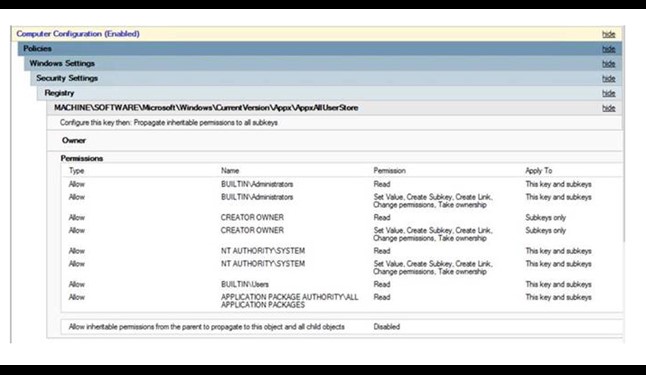Select NT AUTHORITY\SYSTEM in the Set Value row
The width and height of the screenshot is (646, 375).
point(263,264)
